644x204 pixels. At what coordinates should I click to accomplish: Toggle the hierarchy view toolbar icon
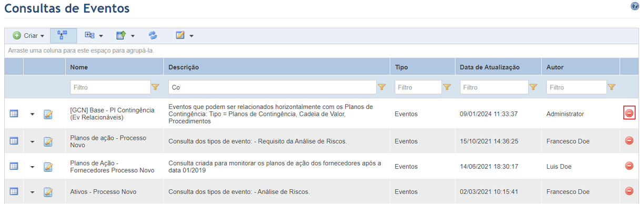[x=63, y=35]
